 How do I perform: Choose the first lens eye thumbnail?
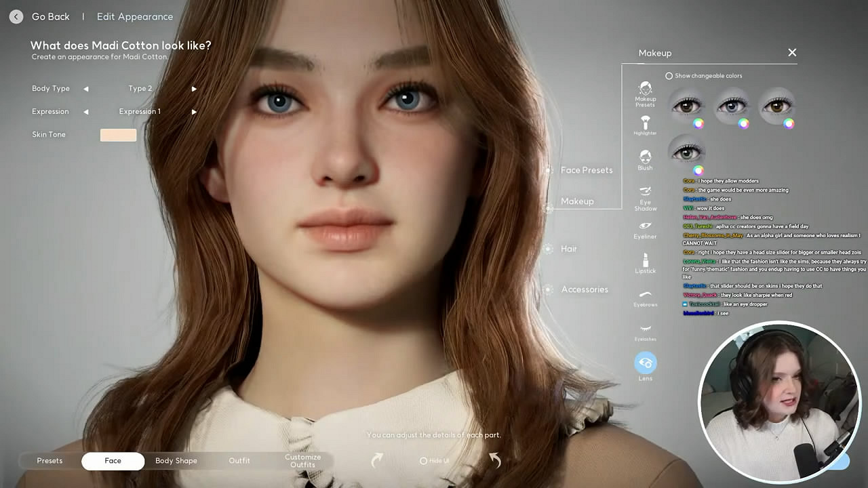pyautogui.click(x=686, y=106)
